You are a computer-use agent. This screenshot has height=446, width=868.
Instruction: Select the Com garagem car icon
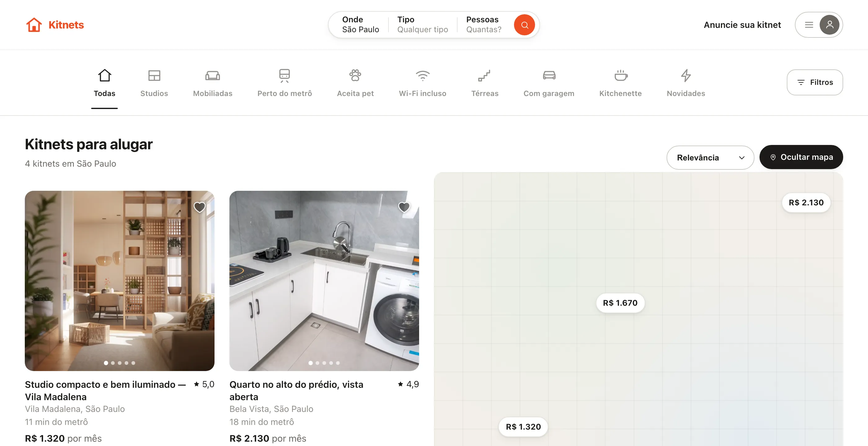[549, 75]
